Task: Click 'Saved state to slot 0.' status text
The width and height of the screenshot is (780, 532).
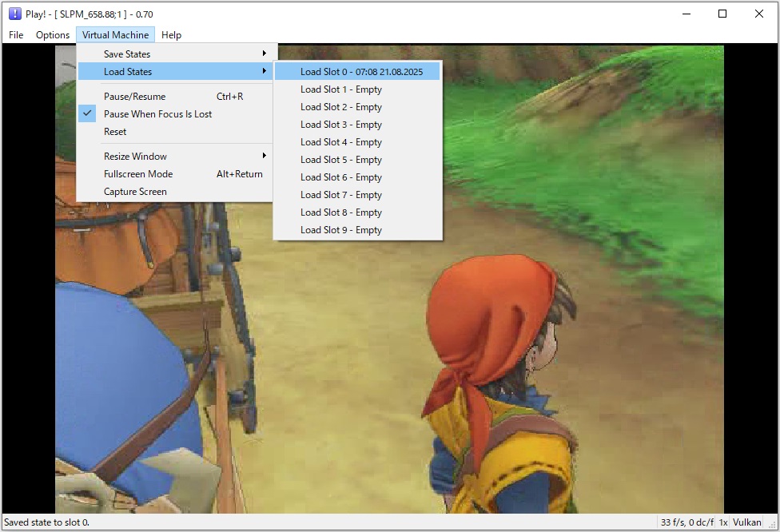Action: (47, 522)
